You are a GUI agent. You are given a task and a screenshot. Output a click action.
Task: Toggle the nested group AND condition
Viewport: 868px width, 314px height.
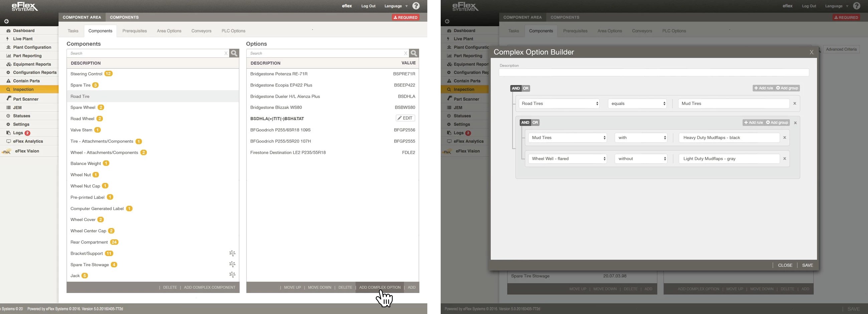pyautogui.click(x=525, y=123)
